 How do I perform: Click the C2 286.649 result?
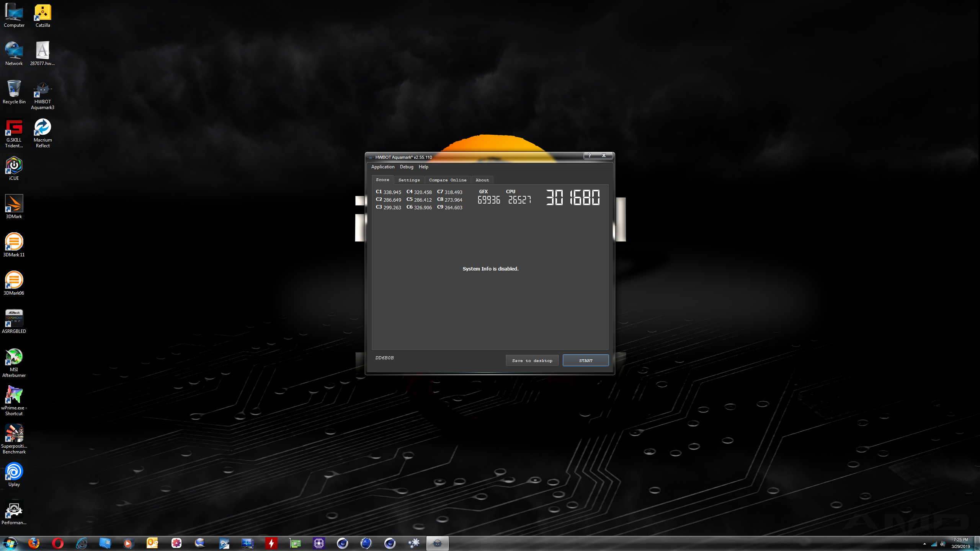point(388,200)
